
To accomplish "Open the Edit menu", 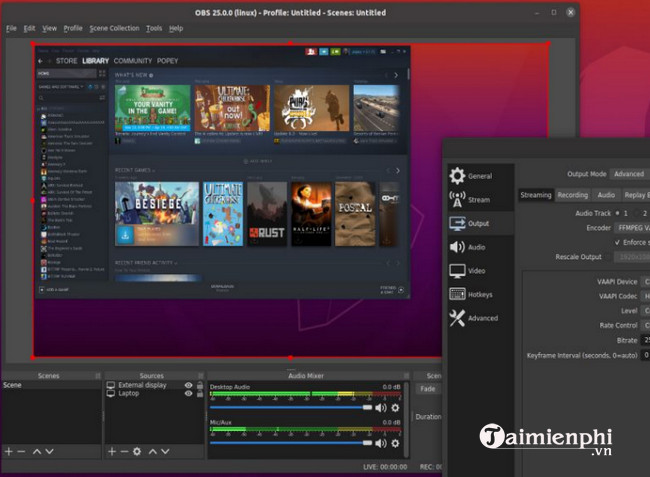I will (x=29, y=28).
